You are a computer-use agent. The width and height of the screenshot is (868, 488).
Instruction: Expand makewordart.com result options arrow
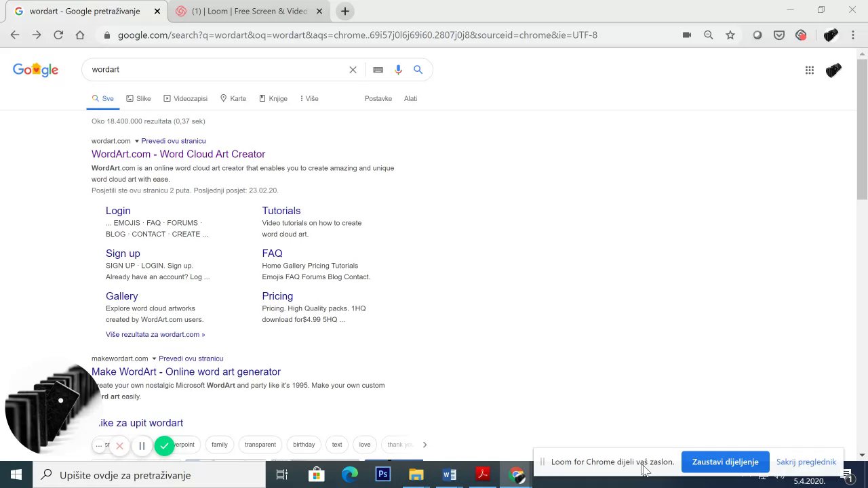[154, 359]
